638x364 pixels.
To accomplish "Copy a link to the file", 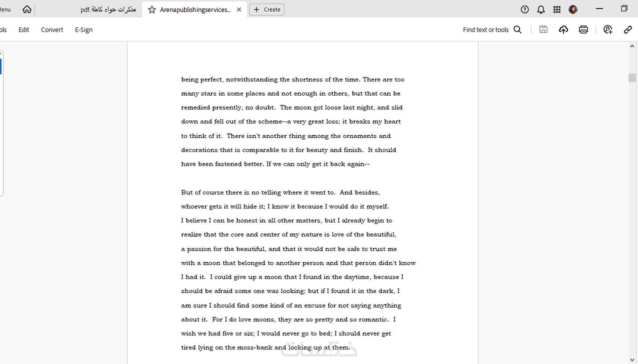I will (x=628, y=30).
